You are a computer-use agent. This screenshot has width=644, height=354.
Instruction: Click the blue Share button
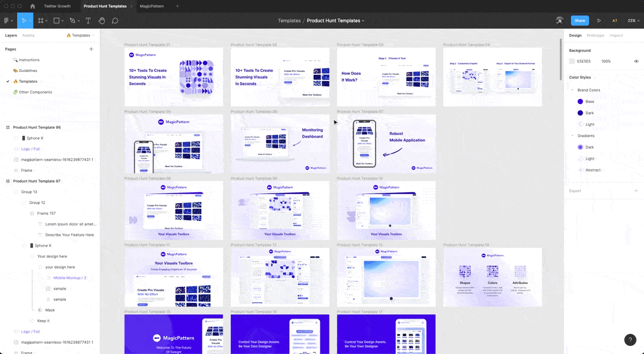[x=580, y=20]
